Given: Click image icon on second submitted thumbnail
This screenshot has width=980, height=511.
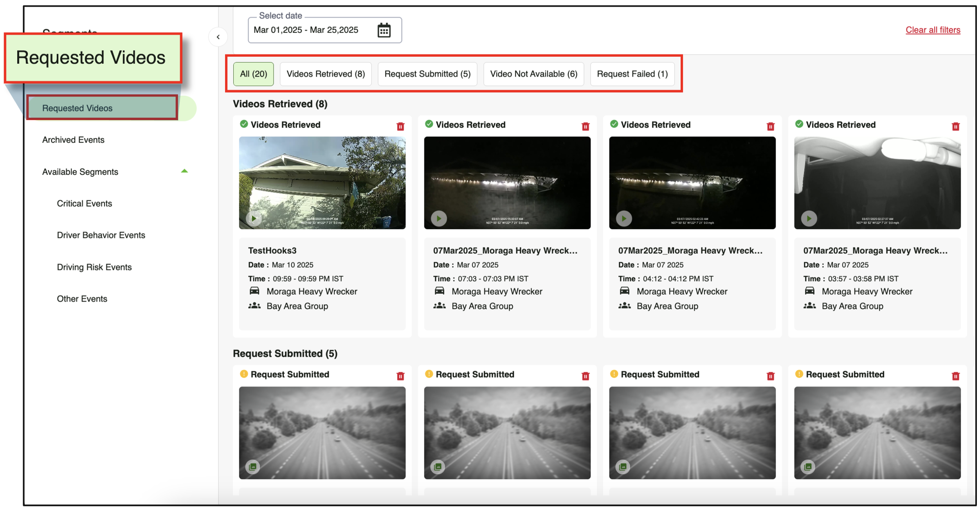Looking at the screenshot, I should [438, 466].
